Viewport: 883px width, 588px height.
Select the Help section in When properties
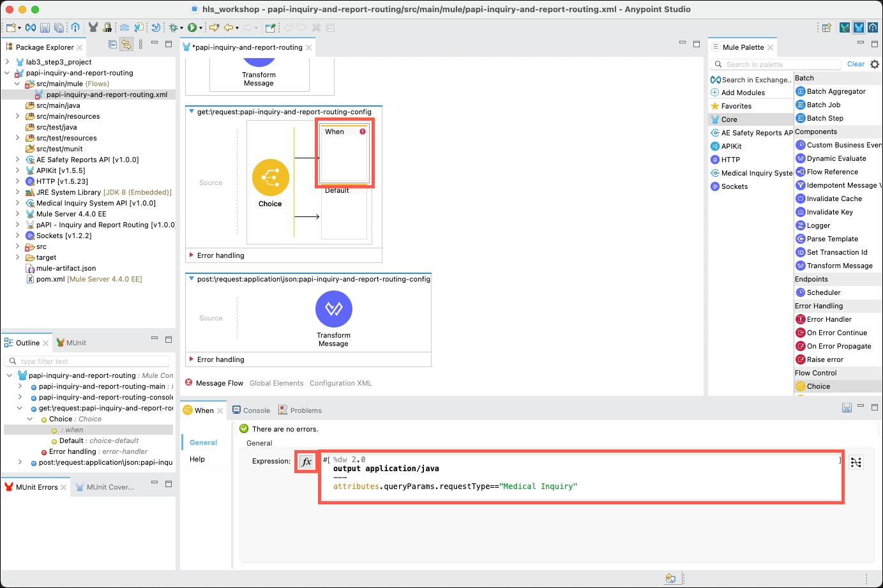point(197,459)
